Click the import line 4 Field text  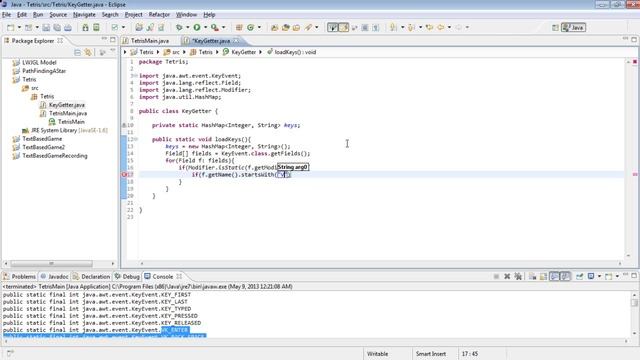coord(231,83)
